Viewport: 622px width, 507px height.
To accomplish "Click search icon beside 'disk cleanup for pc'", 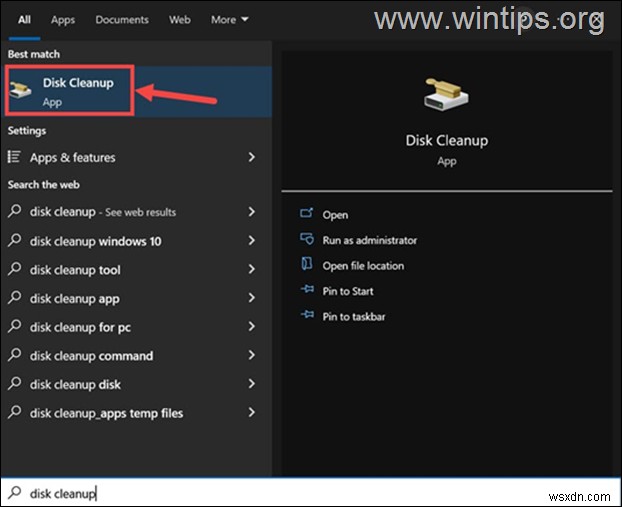I will pyautogui.click(x=14, y=326).
